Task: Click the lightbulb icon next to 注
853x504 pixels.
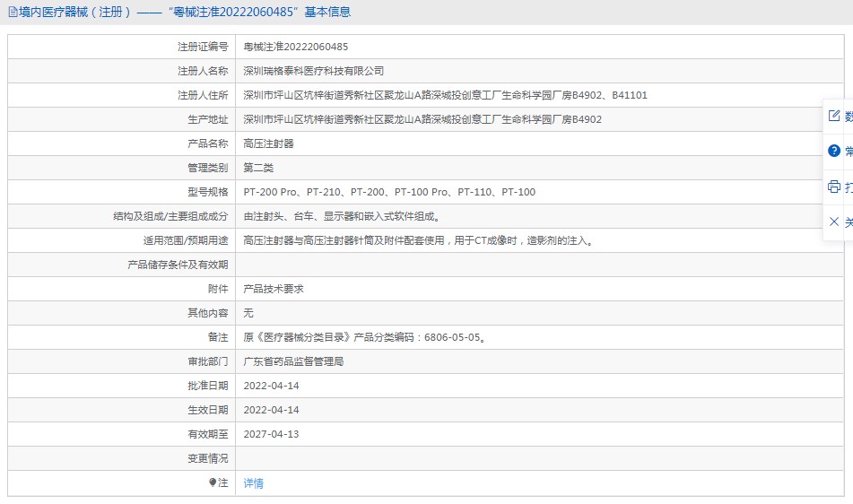Action: point(213,482)
